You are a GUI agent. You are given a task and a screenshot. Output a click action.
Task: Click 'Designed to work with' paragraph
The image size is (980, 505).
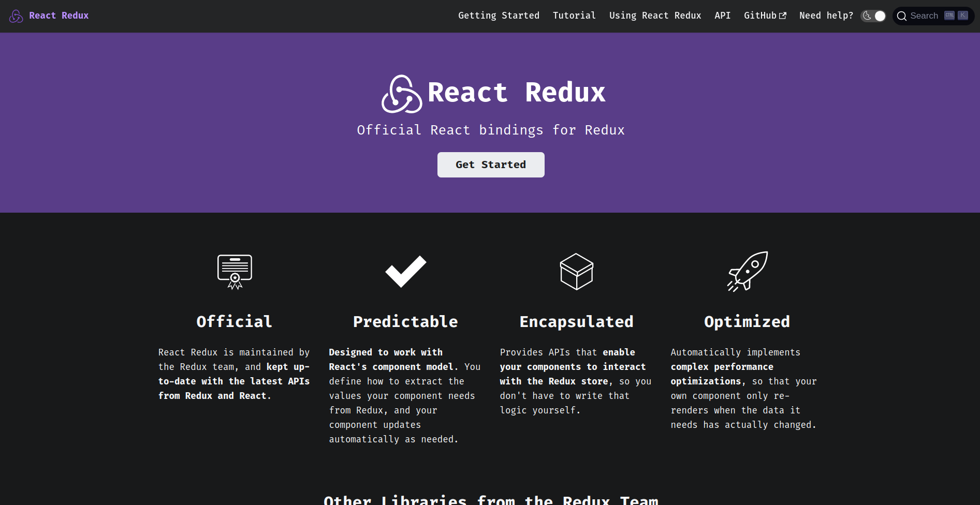[x=405, y=395]
